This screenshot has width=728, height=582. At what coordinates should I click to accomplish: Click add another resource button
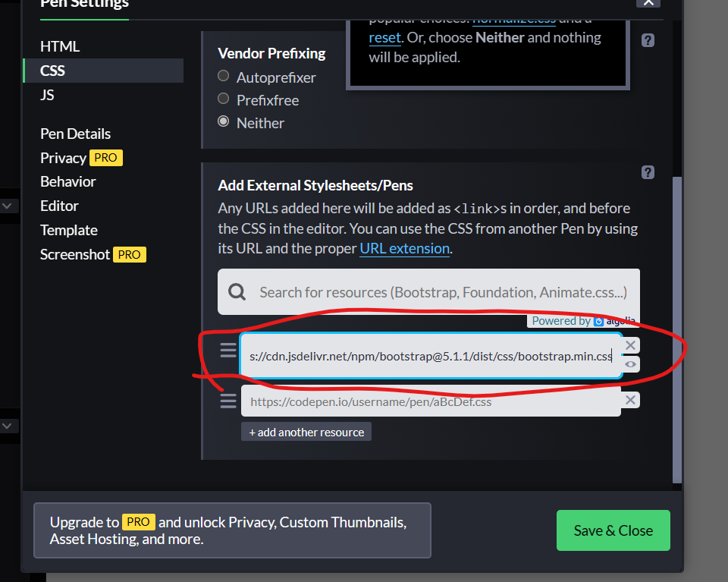(x=306, y=432)
